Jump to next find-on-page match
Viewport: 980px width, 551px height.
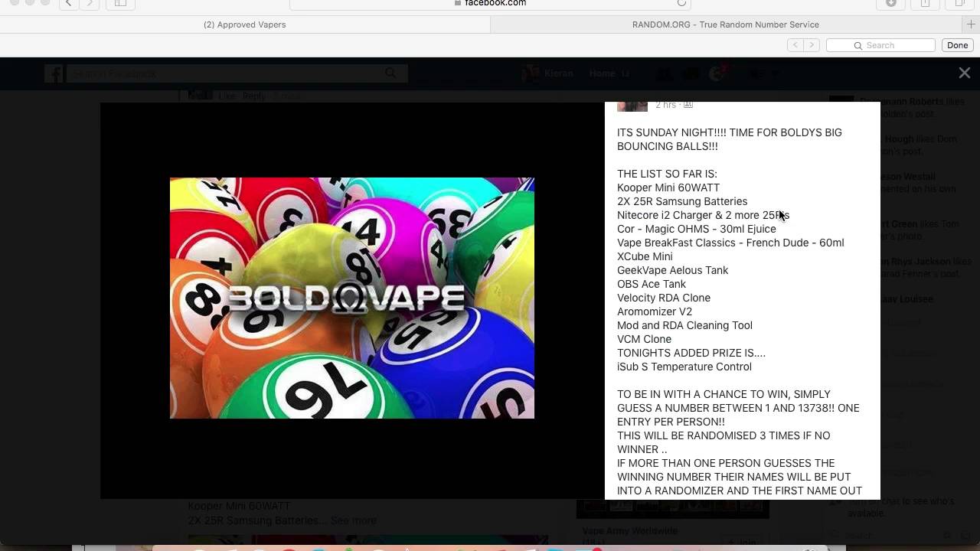coord(812,45)
